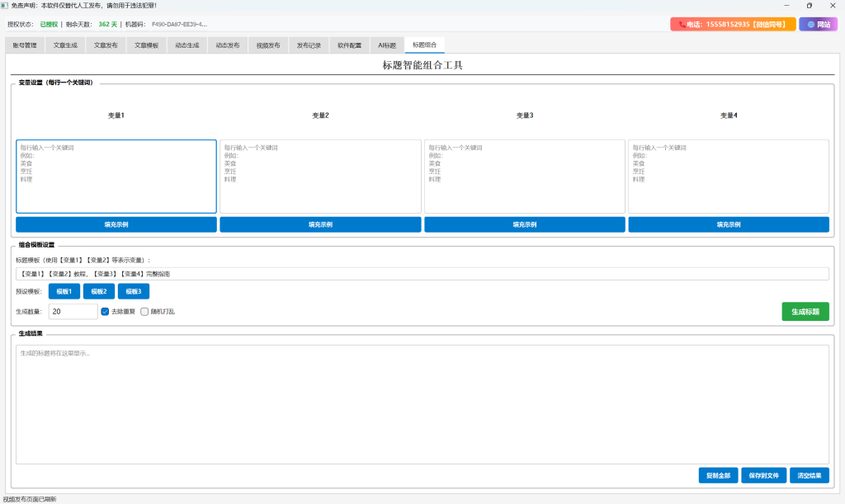
Task: Click the phone contact button with number 15558152935
Action: coord(733,25)
